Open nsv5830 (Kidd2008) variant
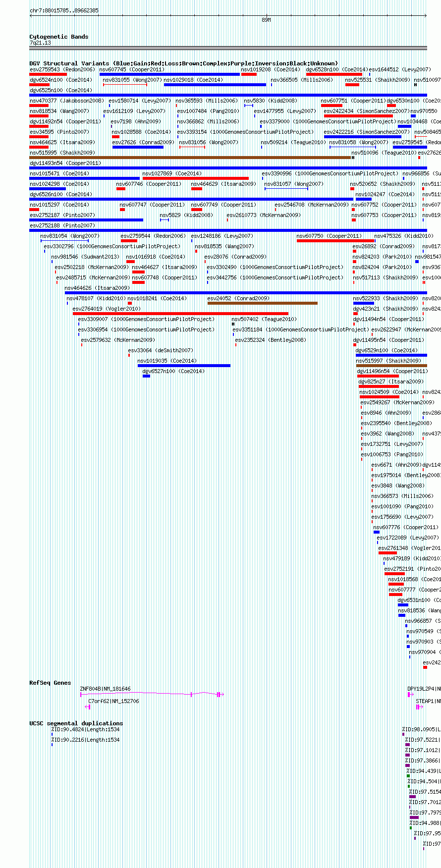The width and height of the screenshot is (441, 868). point(271,101)
